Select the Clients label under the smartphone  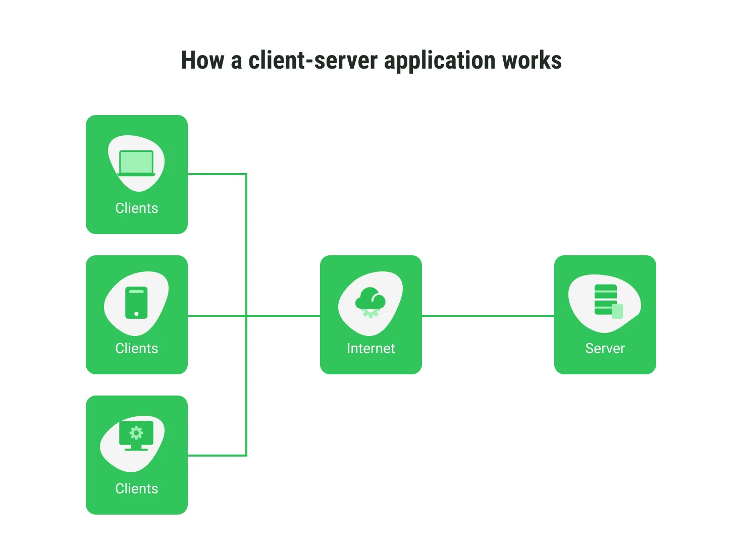(x=136, y=349)
